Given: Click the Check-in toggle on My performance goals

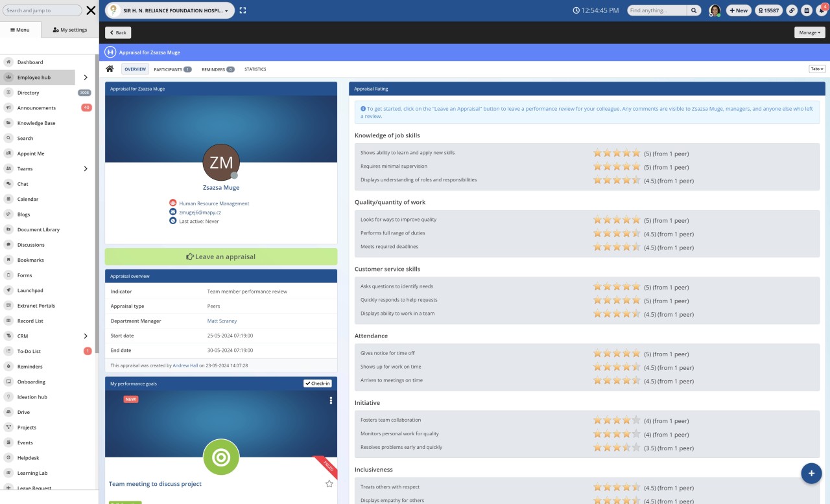Looking at the screenshot, I should pos(317,383).
